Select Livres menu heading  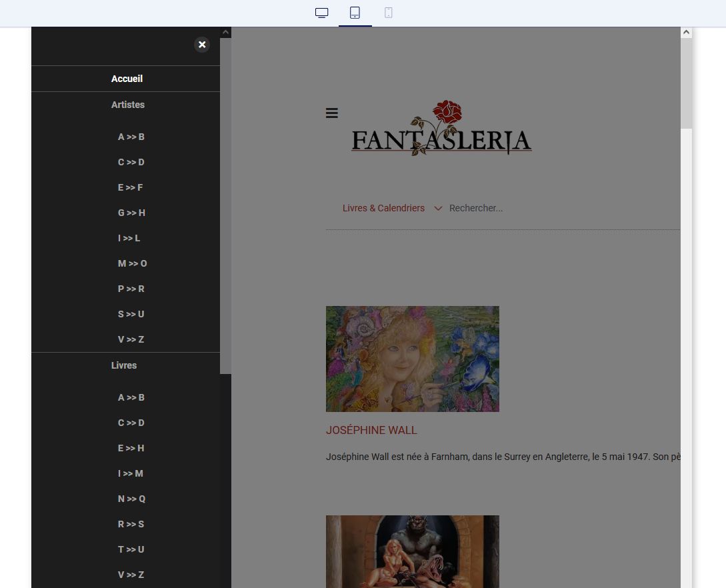point(123,365)
